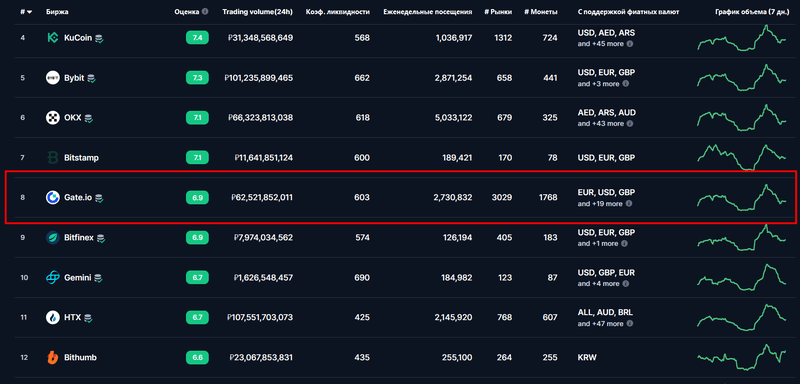Select HTX volume ₽107,551,703,073
The height and width of the screenshot is (384, 800).
(x=260, y=318)
